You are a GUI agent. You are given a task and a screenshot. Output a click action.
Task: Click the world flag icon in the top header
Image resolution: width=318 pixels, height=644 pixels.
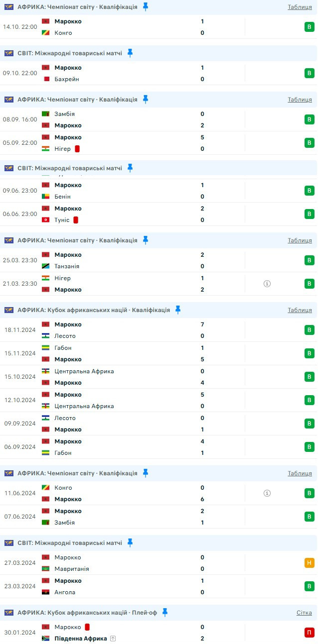click(x=9, y=7)
